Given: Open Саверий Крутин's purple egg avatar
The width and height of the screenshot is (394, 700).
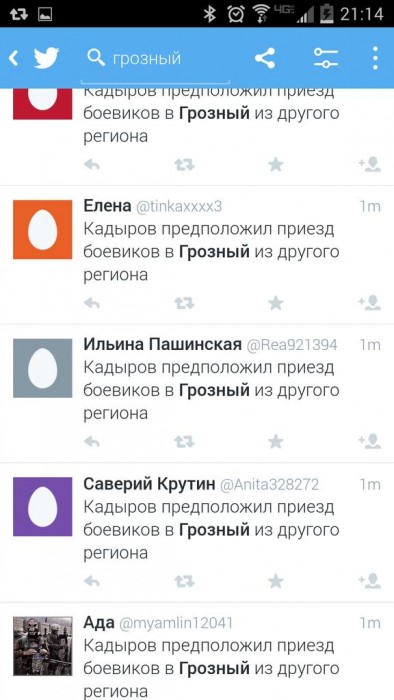Looking at the screenshot, I should pos(42,507).
